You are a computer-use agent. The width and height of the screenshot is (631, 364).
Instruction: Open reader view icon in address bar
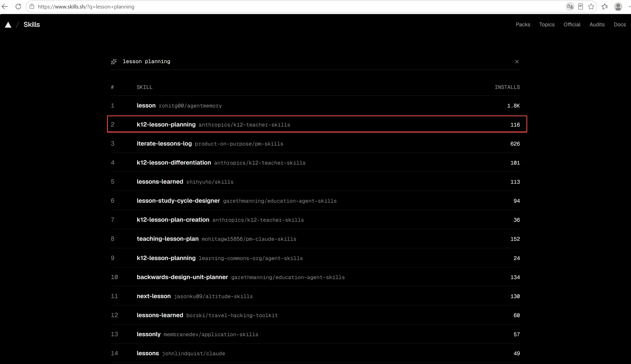pos(581,7)
